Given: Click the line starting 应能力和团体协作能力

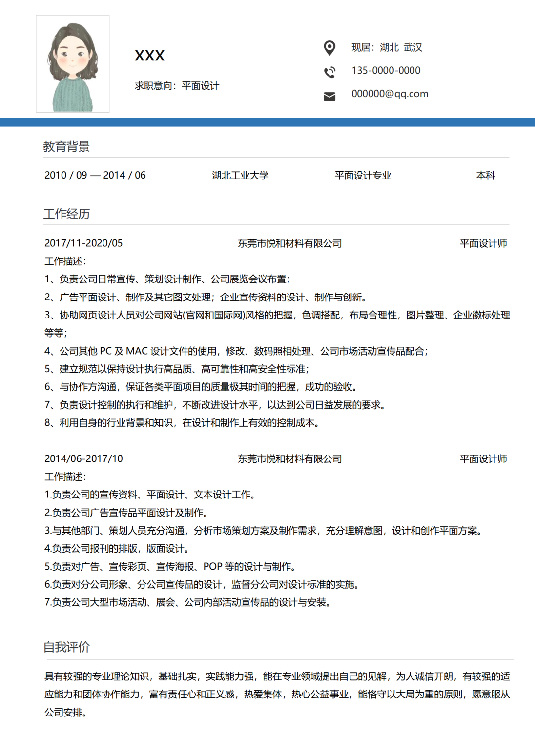Looking at the screenshot, I should 277,694.
